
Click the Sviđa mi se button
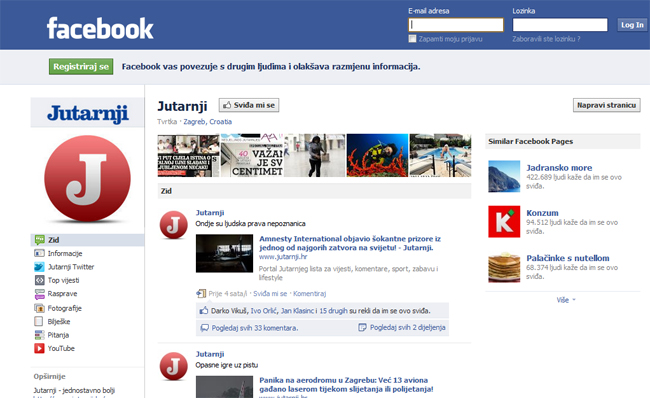tap(249, 105)
